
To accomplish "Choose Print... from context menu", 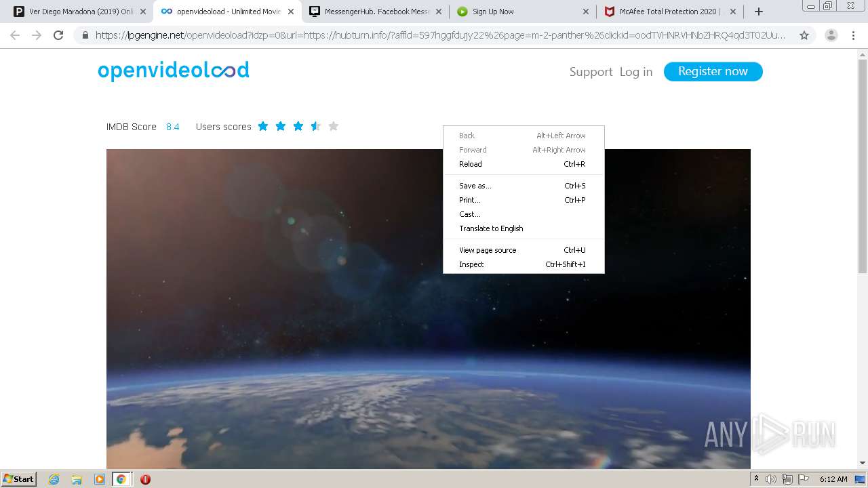I will tap(524, 200).
